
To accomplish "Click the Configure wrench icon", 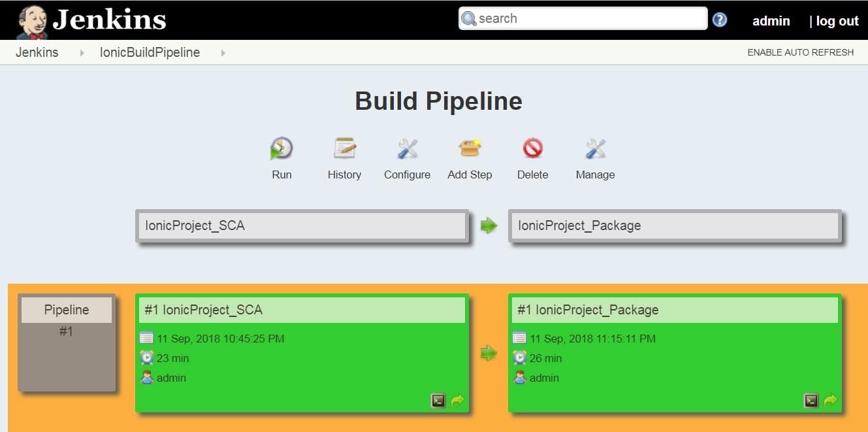I will click(x=407, y=149).
